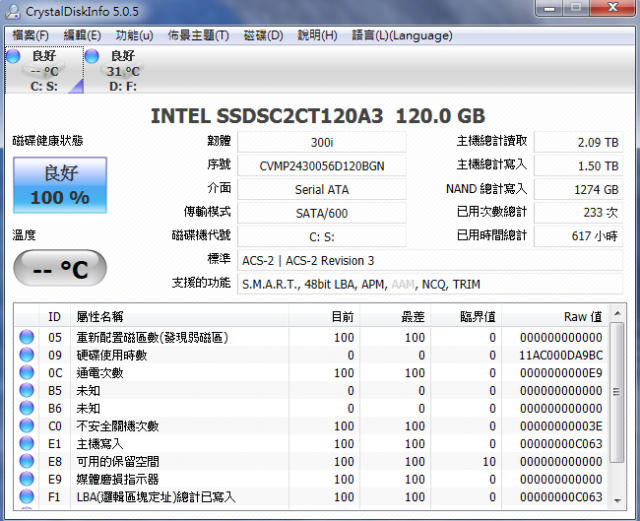Click status orb for attribute E1

(27, 443)
